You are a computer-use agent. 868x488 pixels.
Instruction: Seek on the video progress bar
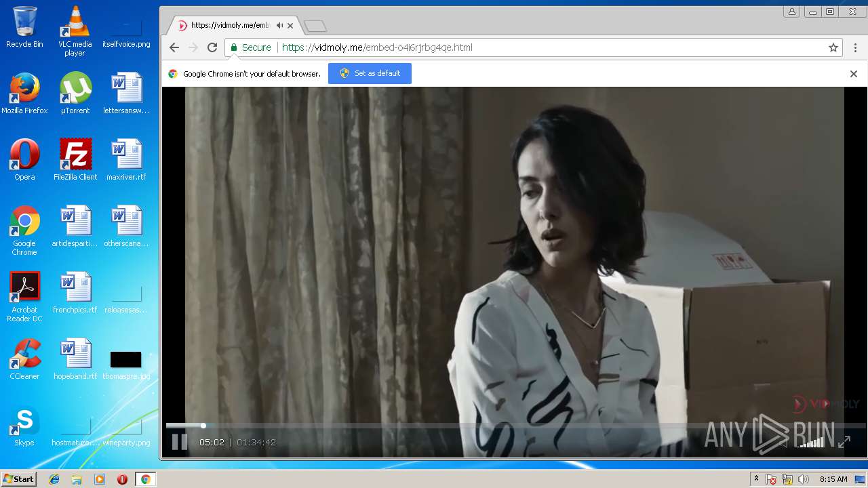click(515, 426)
